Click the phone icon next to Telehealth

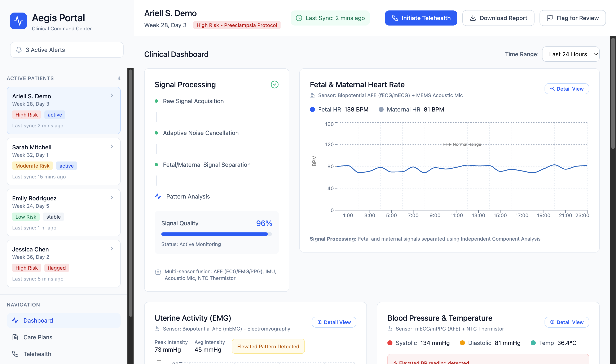pyautogui.click(x=15, y=354)
